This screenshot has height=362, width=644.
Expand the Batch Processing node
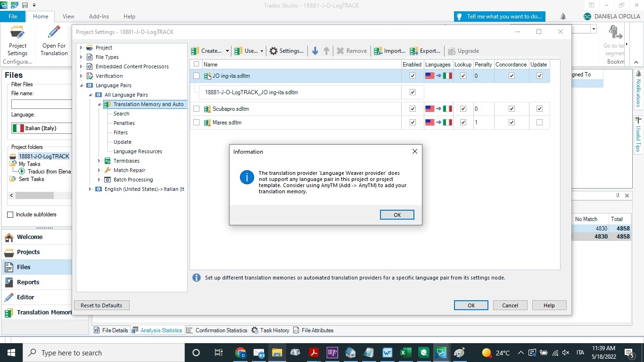pyautogui.click(x=99, y=180)
